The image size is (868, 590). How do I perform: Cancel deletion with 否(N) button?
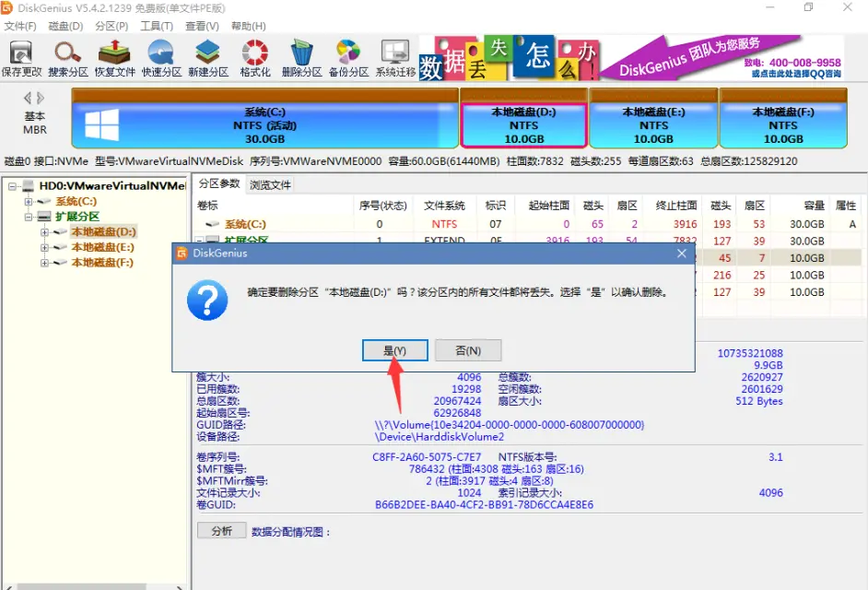pyautogui.click(x=468, y=350)
